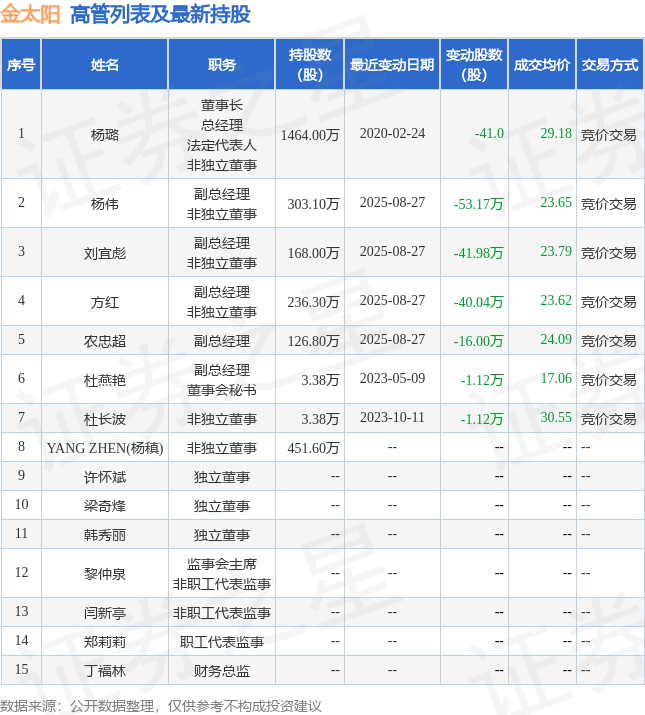This screenshot has width=645, height=715.
Task: Click the 变动股数(股) column header
Action: 474,64
